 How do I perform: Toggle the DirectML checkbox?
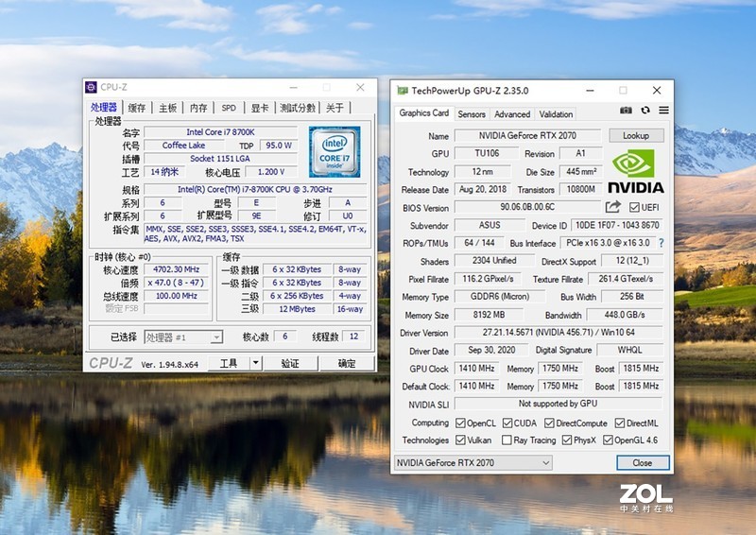(620, 423)
